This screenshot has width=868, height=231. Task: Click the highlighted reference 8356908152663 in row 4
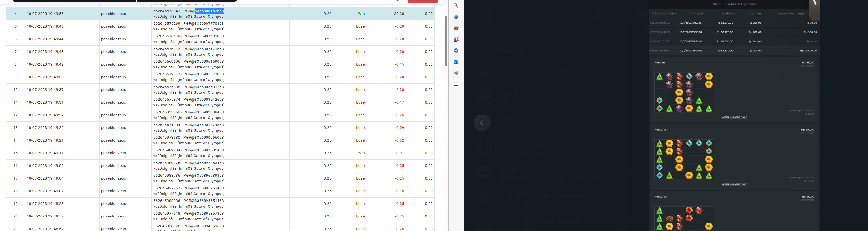(x=209, y=11)
